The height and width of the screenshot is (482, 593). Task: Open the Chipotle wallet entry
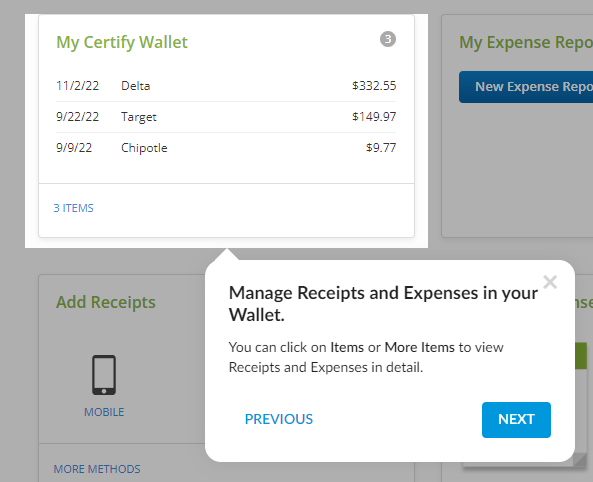coord(226,148)
